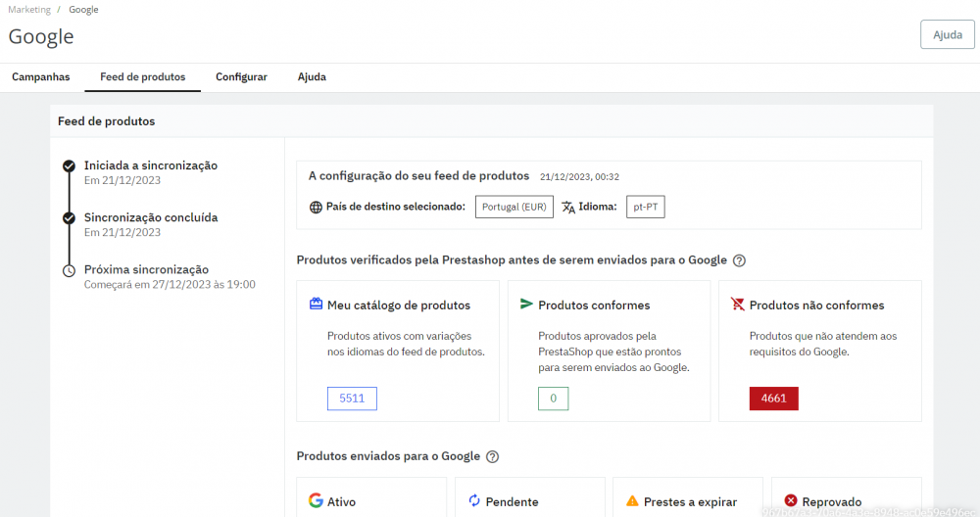Click the Google logo icon beside Ativo
Image resolution: width=980 pixels, height=517 pixels.
click(x=316, y=500)
